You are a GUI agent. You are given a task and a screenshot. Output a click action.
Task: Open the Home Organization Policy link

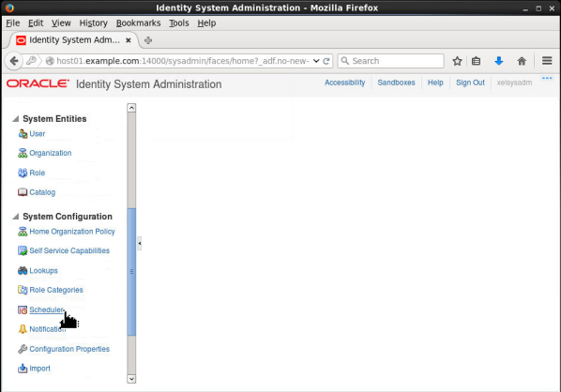coord(72,232)
